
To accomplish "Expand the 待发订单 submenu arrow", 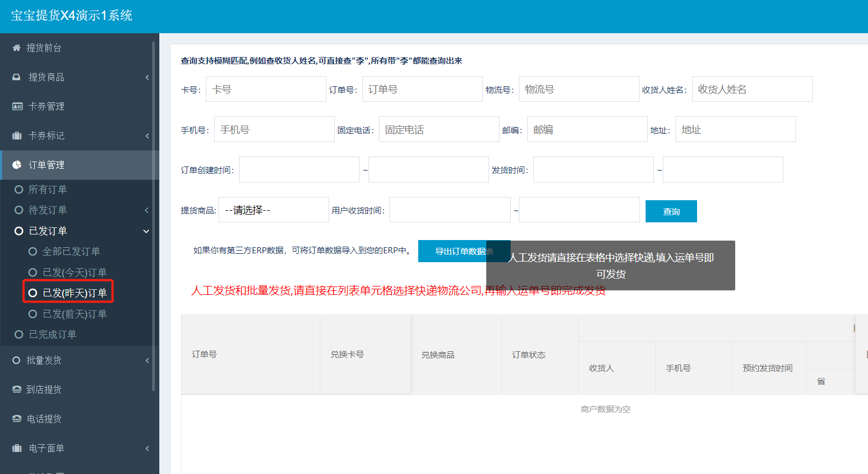I will point(147,210).
